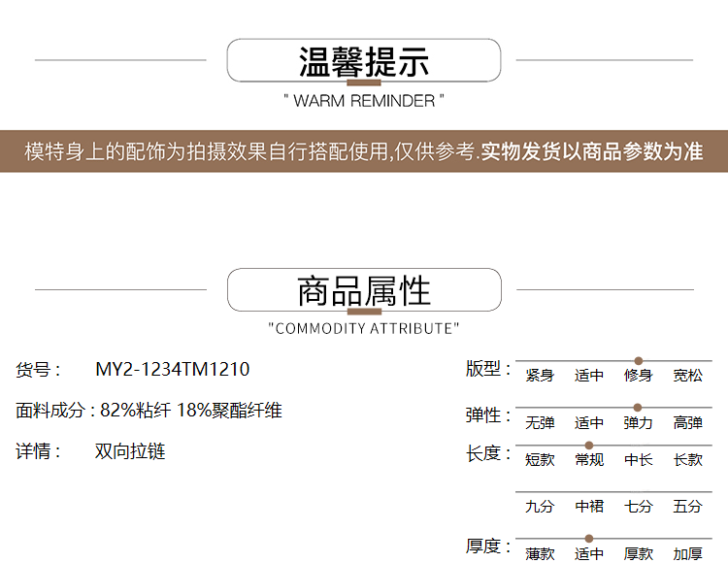Choose the 中裙 option
The width and height of the screenshot is (728, 563).
[x=589, y=507]
